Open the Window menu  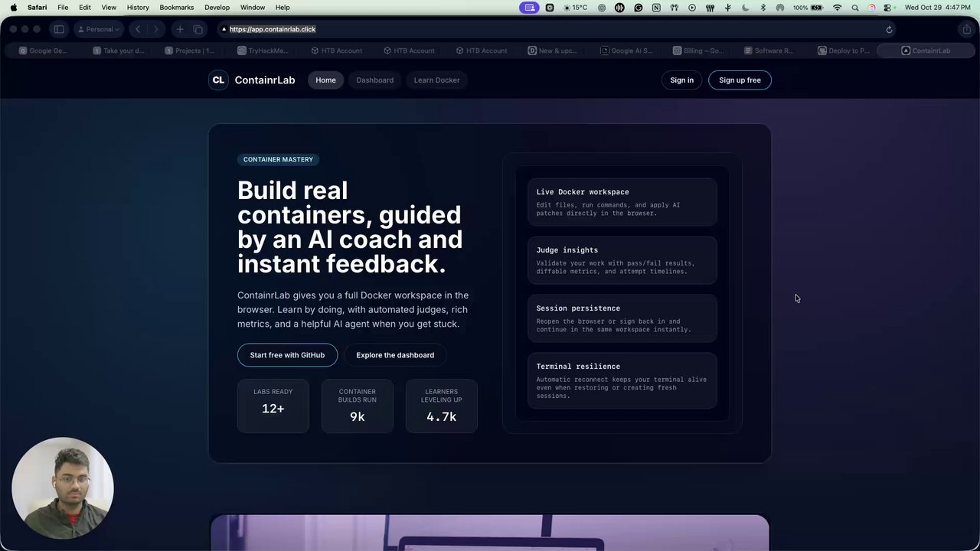coord(253,8)
